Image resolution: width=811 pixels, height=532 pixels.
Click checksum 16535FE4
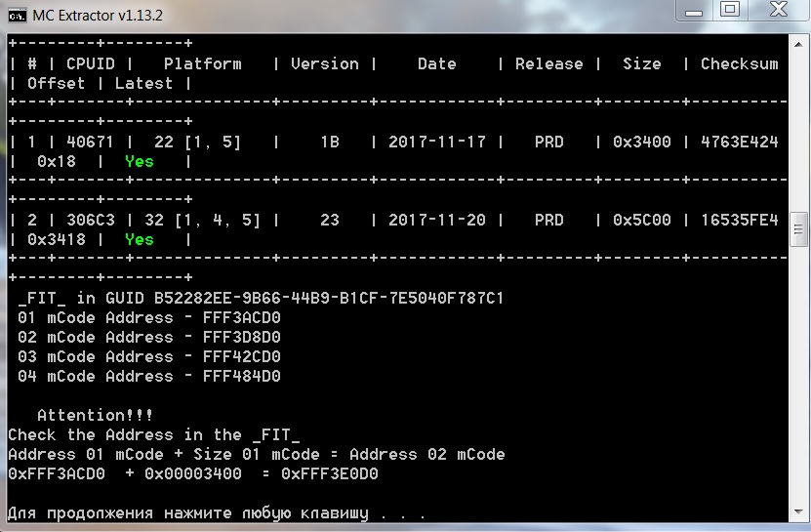point(739,220)
